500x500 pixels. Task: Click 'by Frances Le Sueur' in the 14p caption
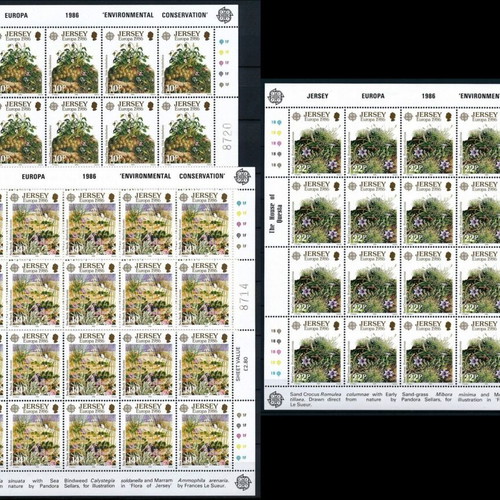coord(203,486)
